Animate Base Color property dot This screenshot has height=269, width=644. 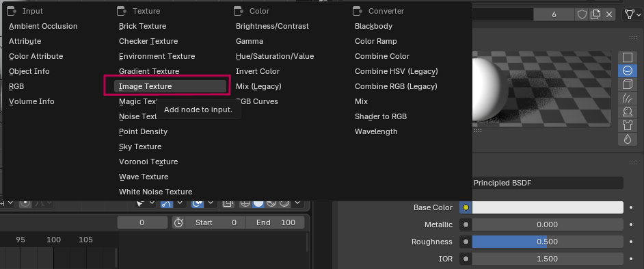coord(632,207)
